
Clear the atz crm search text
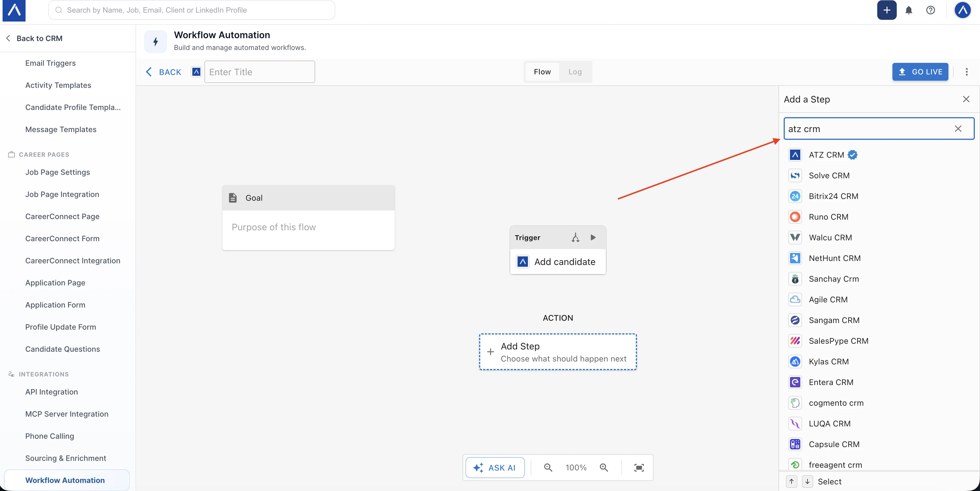point(958,129)
